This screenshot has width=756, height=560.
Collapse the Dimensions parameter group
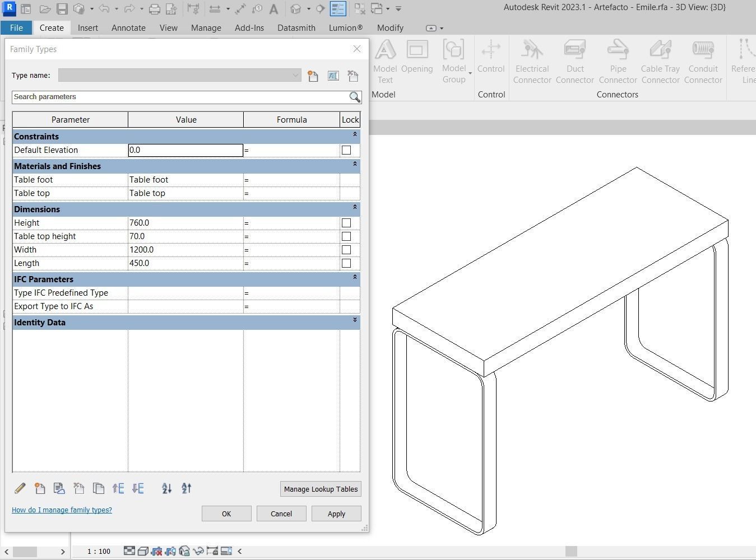coord(355,207)
